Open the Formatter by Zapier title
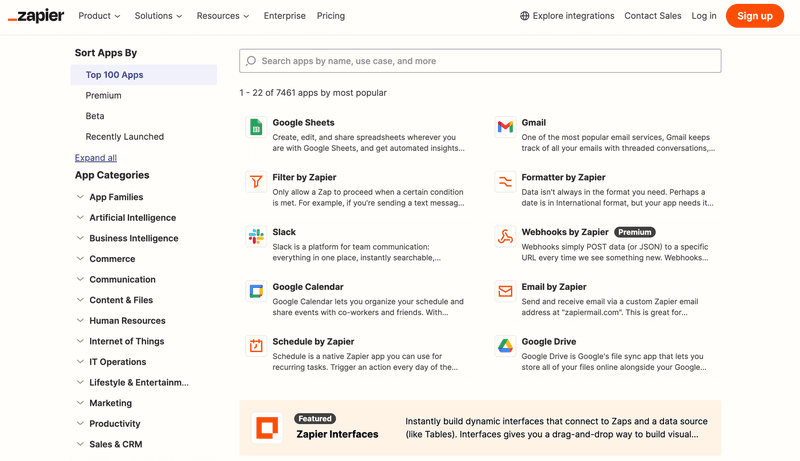The height and width of the screenshot is (461, 800). (x=563, y=177)
